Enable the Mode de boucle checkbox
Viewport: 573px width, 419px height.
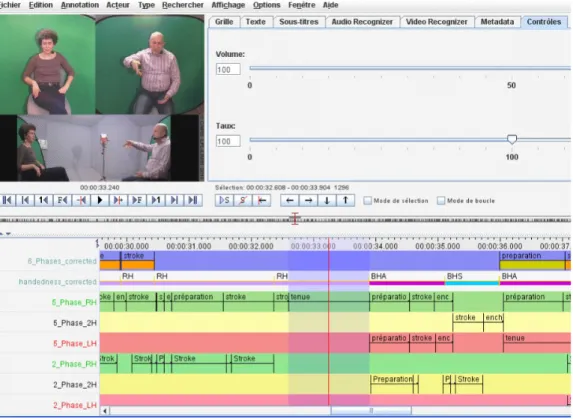[441, 201]
